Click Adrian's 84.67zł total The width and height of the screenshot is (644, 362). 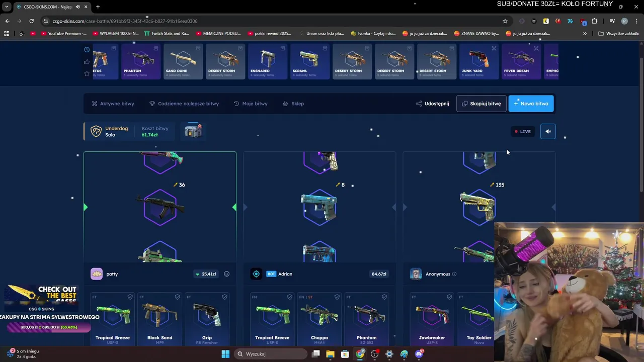pos(379,274)
